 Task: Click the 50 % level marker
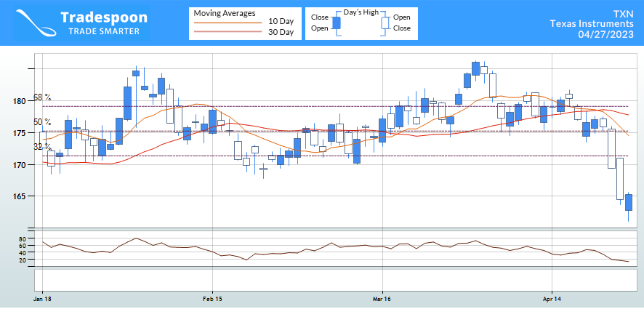click(42, 122)
